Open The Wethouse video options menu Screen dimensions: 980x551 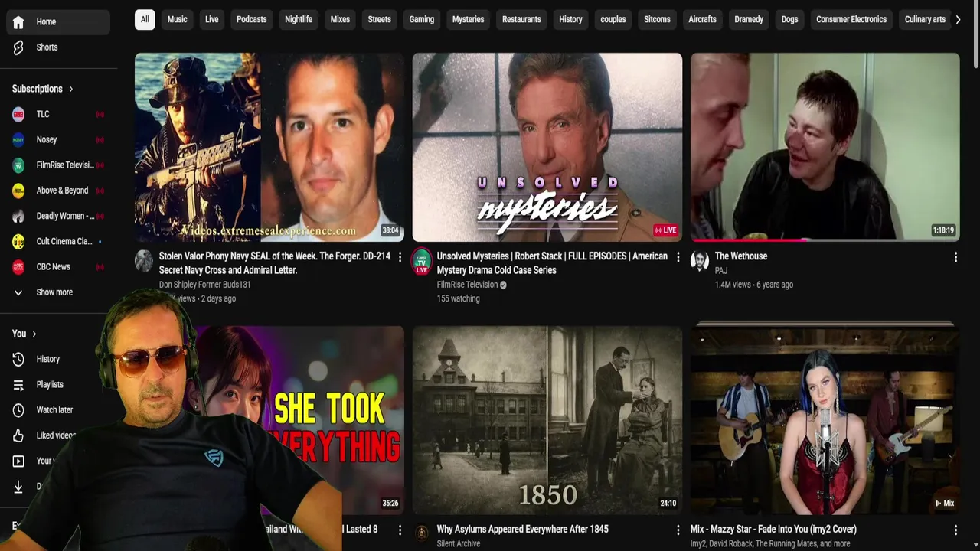coord(955,257)
